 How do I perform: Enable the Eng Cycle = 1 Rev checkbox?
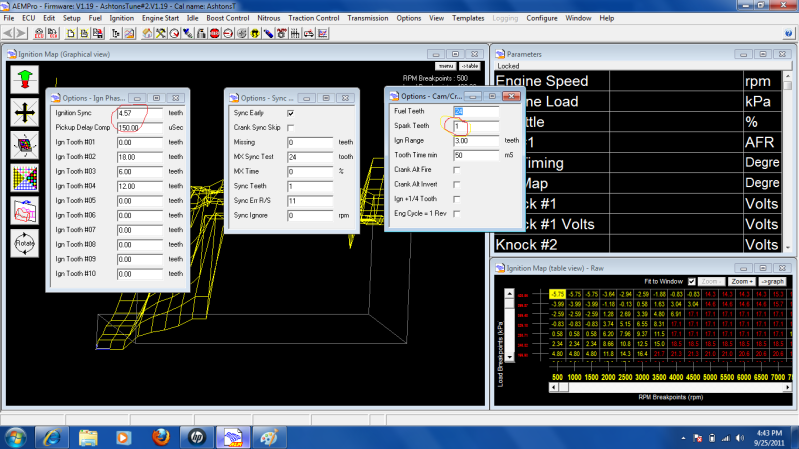[x=457, y=215]
